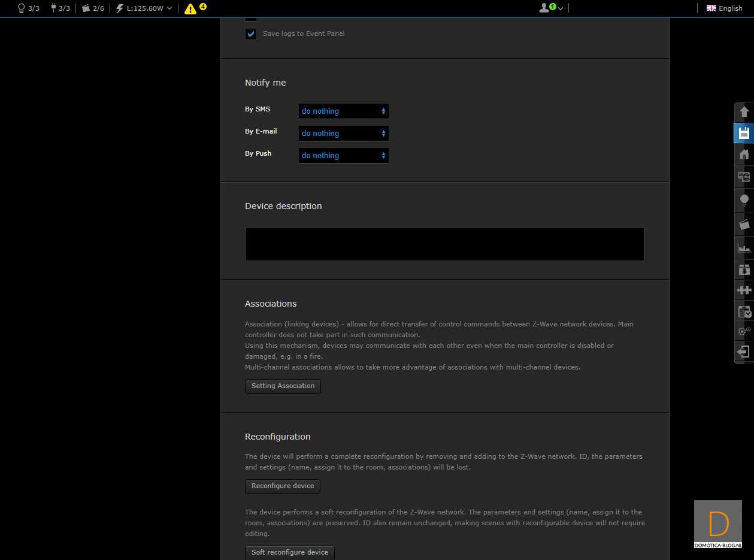Image resolution: width=754 pixels, height=560 pixels.
Task: Open the English language selector
Action: 724,8
